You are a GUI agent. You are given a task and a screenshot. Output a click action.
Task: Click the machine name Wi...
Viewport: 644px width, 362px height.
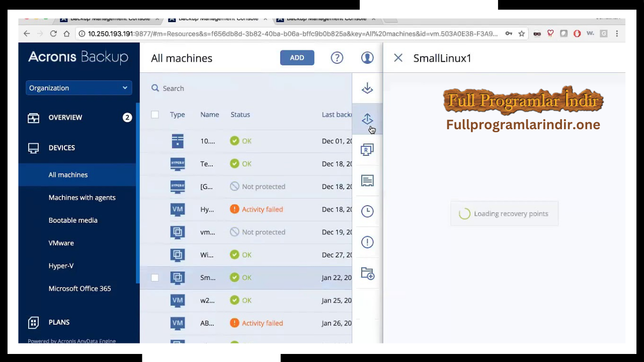(207, 255)
